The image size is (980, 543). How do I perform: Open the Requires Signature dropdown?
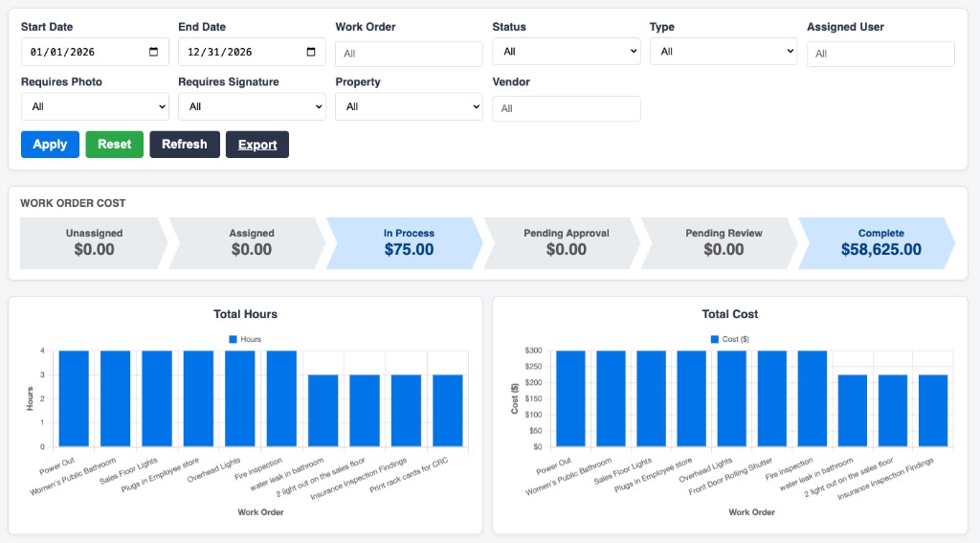click(x=252, y=106)
